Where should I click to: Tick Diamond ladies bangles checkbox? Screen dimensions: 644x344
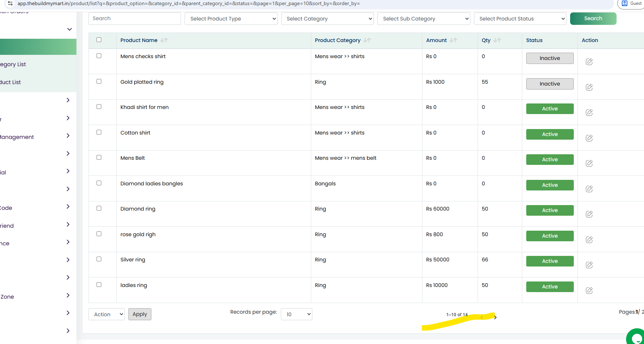coord(99,183)
